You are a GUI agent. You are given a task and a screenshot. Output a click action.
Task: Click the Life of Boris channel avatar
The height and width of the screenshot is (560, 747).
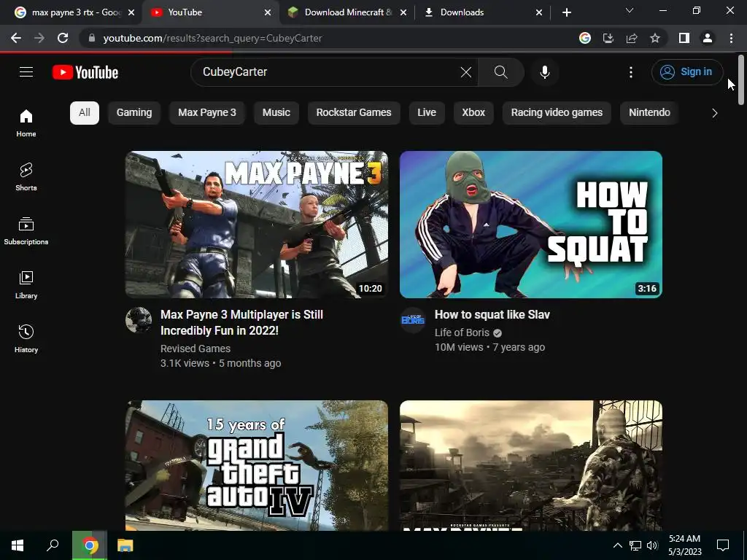[x=413, y=320]
